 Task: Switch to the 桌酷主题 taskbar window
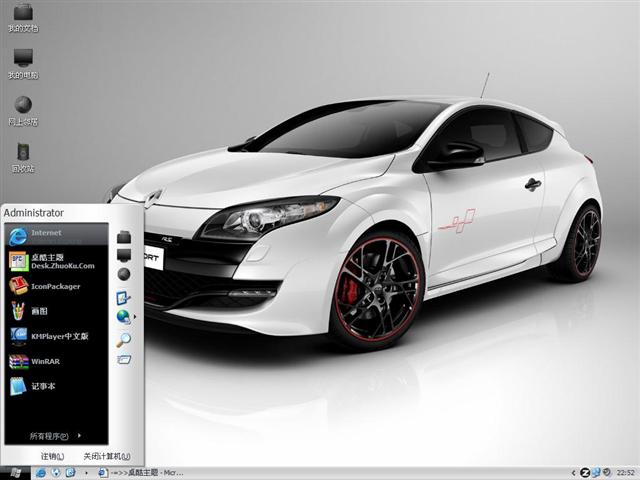coord(141,473)
